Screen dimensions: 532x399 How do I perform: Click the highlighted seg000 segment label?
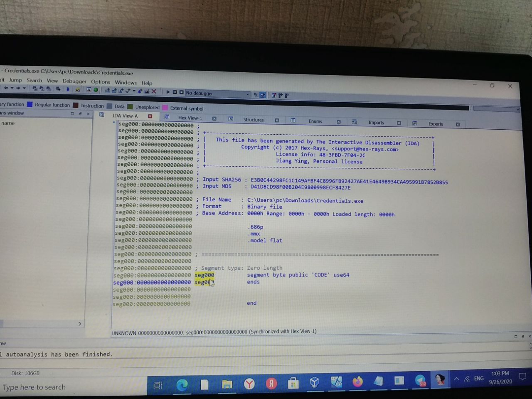204,275
